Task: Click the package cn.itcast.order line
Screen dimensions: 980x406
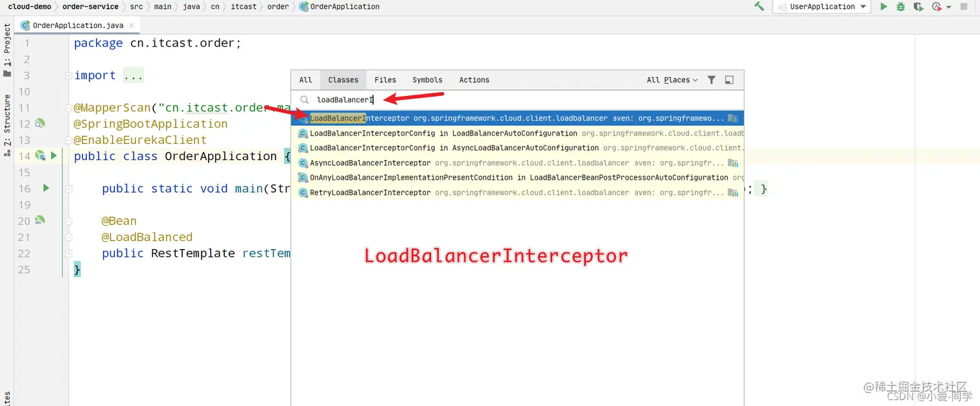Action: coord(157,43)
